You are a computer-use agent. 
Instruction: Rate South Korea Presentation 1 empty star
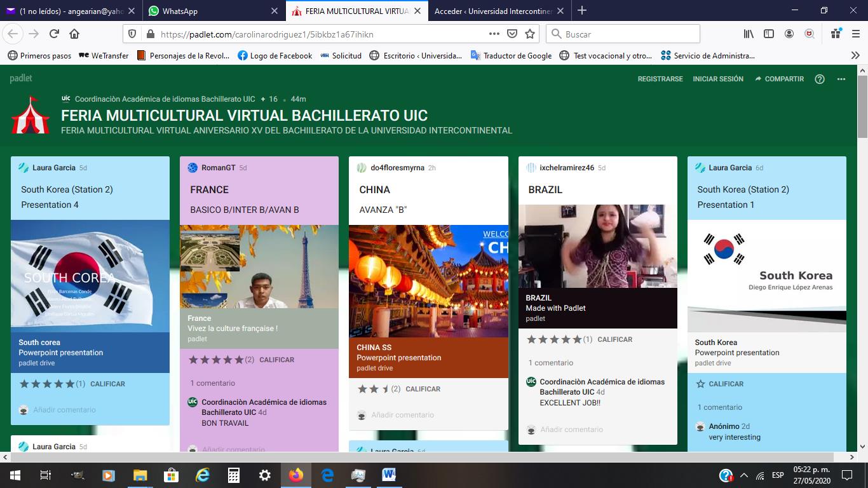(701, 384)
